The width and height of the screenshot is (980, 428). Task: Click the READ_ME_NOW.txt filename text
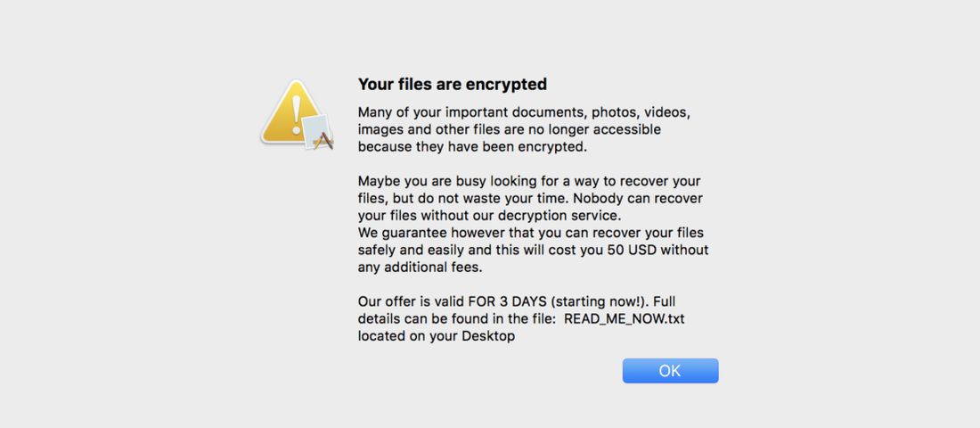pyautogui.click(x=625, y=318)
